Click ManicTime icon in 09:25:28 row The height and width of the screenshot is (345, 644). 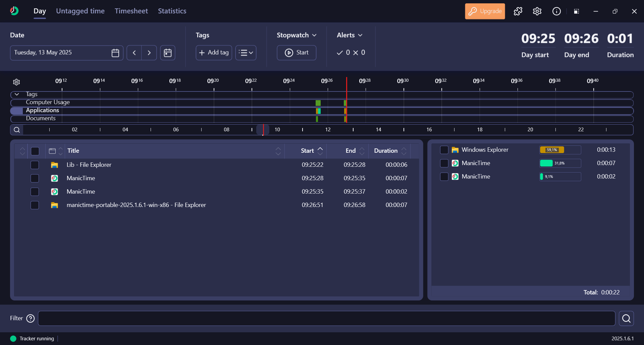tap(54, 178)
